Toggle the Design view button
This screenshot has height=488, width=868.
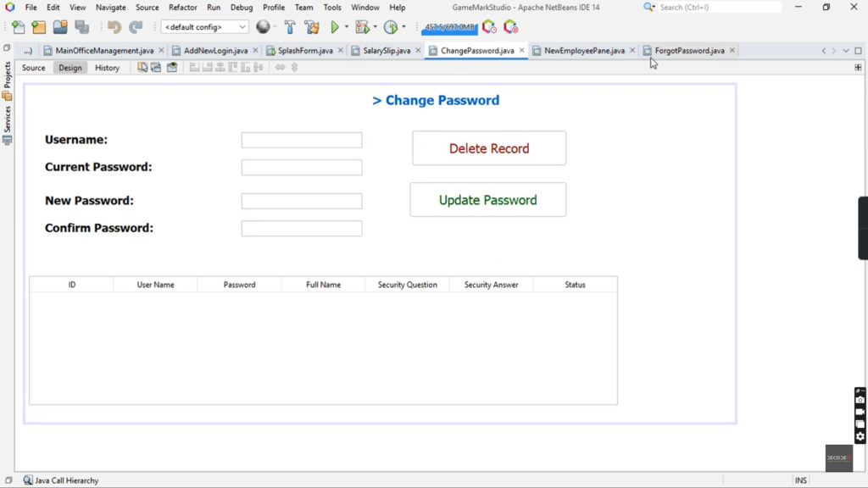(x=70, y=68)
